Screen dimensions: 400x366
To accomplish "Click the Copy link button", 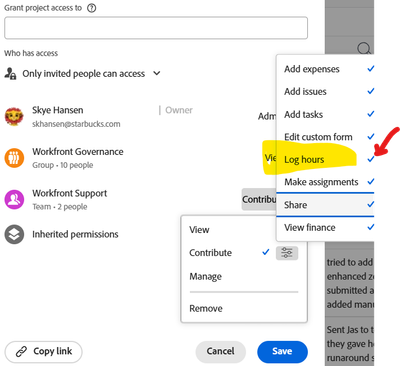I will pyautogui.click(x=43, y=352).
